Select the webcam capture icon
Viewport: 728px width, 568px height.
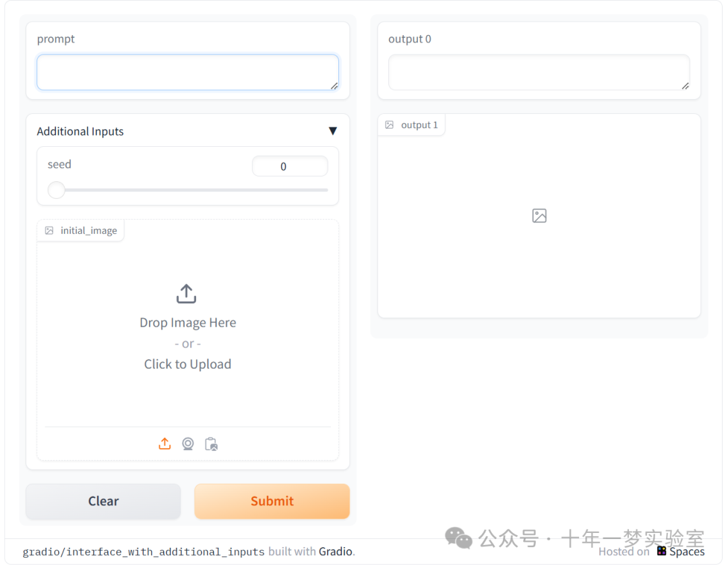click(188, 443)
